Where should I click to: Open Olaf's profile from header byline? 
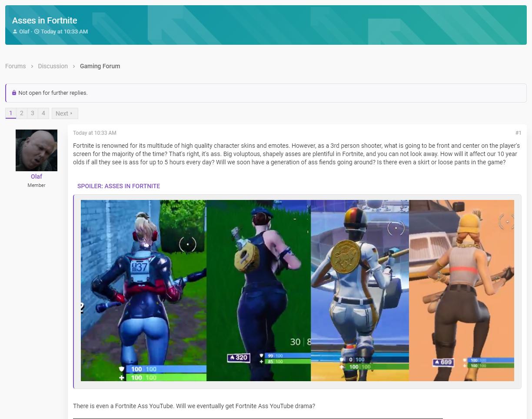click(x=24, y=31)
